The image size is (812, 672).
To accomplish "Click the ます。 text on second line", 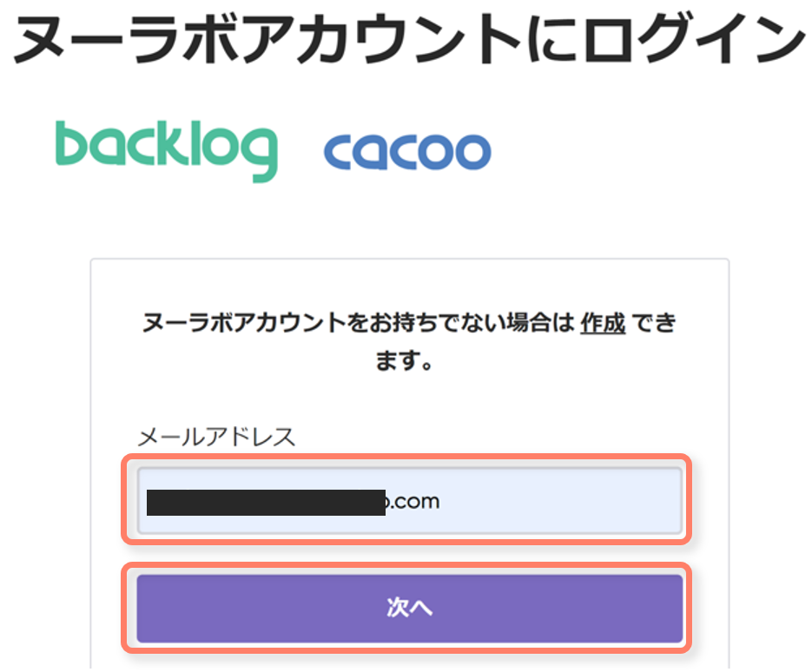I will coord(405,360).
